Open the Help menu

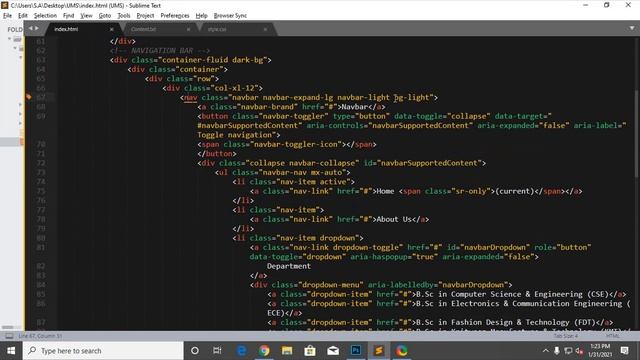pyautogui.click(x=201, y=16)
